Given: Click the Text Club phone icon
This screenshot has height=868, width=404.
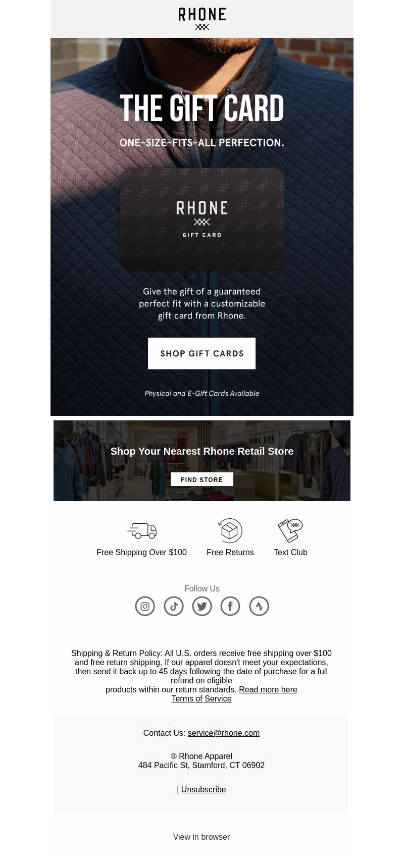Looking at the screenshot, I should click(290, 530).
